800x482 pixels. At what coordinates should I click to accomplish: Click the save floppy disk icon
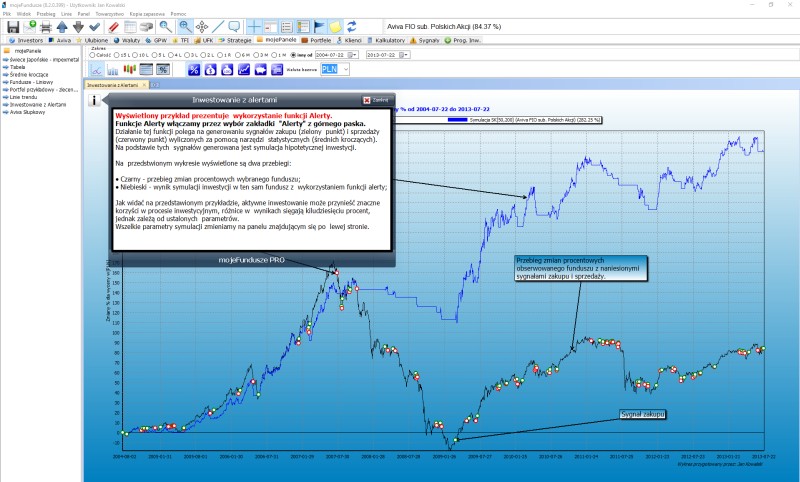click(13, 26)
